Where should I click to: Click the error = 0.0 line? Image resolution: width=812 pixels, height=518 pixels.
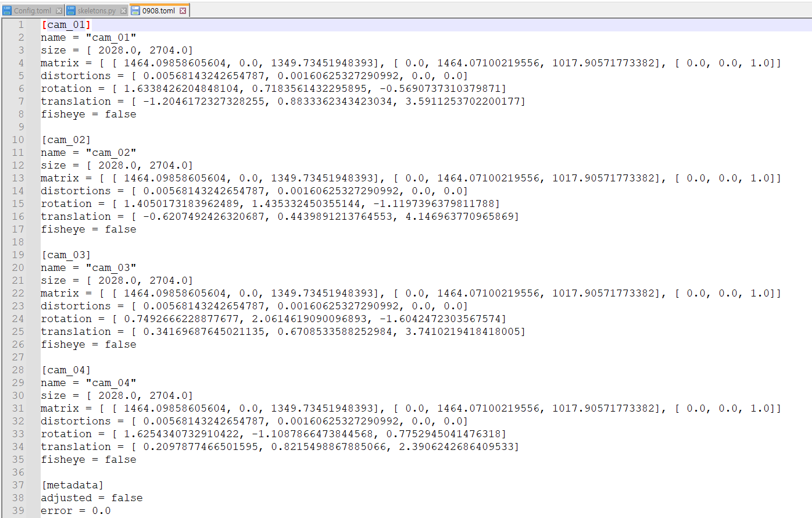pos(76,510)
